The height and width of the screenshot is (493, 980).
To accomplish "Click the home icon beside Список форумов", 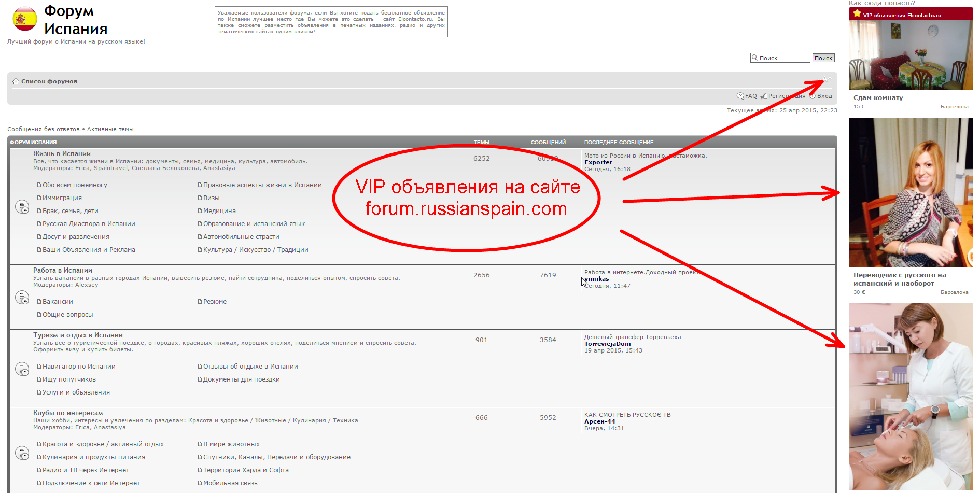I will click(16, 81).
